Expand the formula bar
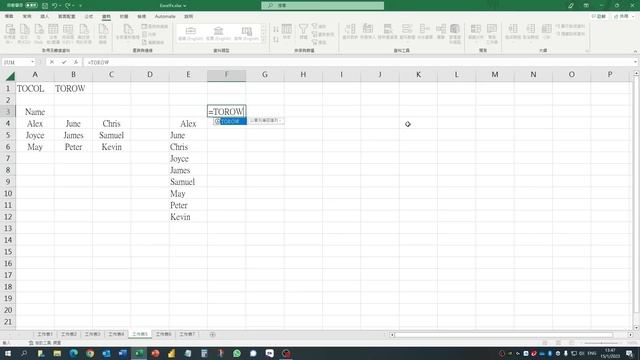The height and width of the screenshot is (360, 640). pyautogui.click(x=635, y=62)
